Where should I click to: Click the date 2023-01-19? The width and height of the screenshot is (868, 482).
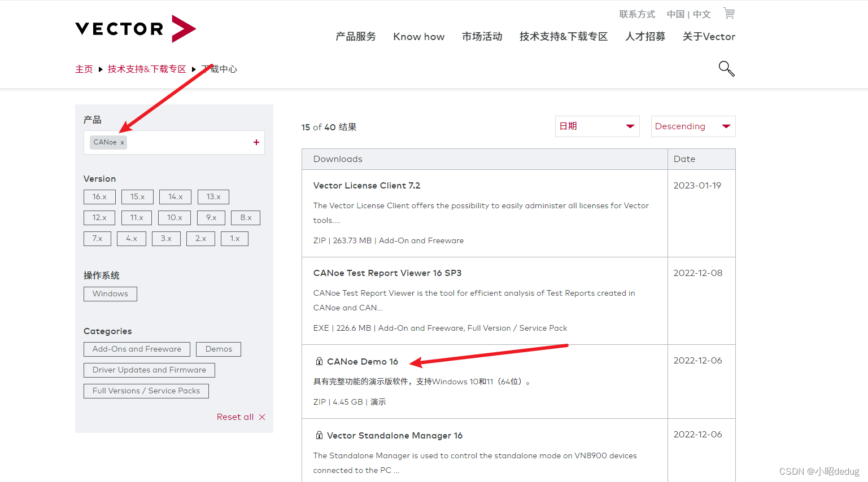click(697, 186)
